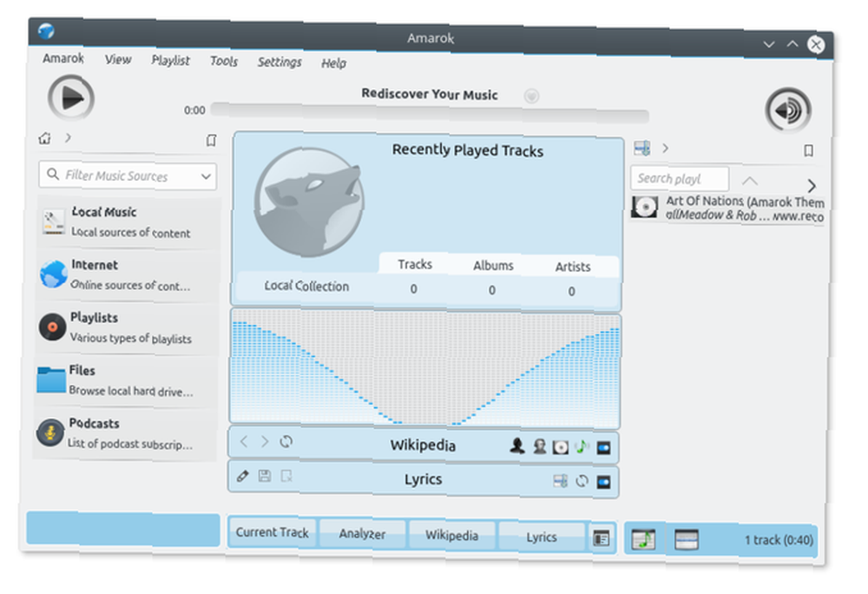Click Rediscover Your Music title

click(x=430, y=94)
